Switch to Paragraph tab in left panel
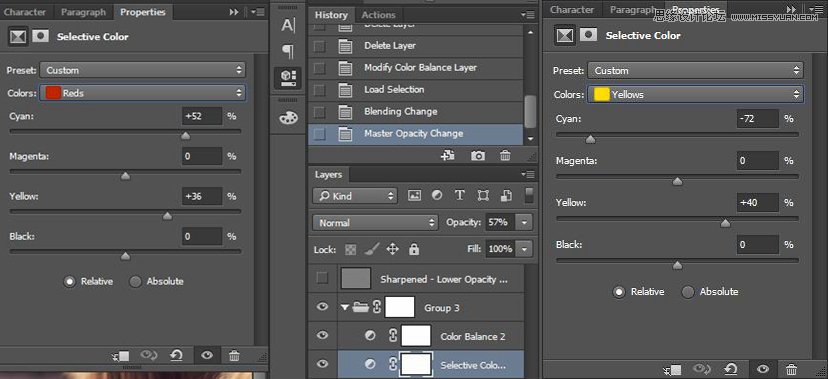Viewport: 828px width, 379px height. [x=83, y=12]
